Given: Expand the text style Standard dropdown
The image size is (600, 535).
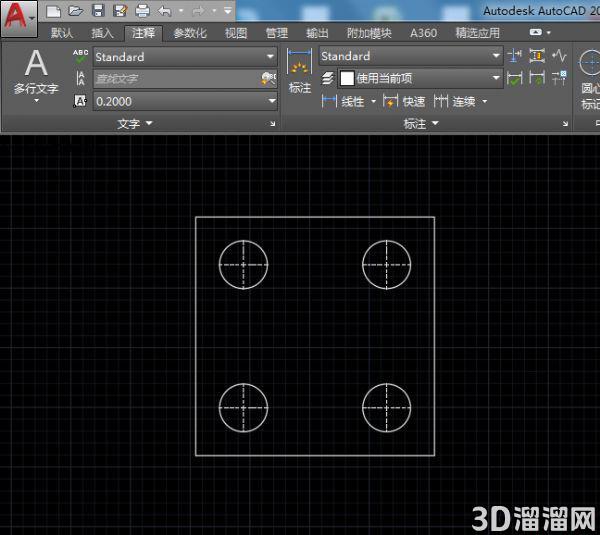Looking at the screenshot, I should coord(185,57).
